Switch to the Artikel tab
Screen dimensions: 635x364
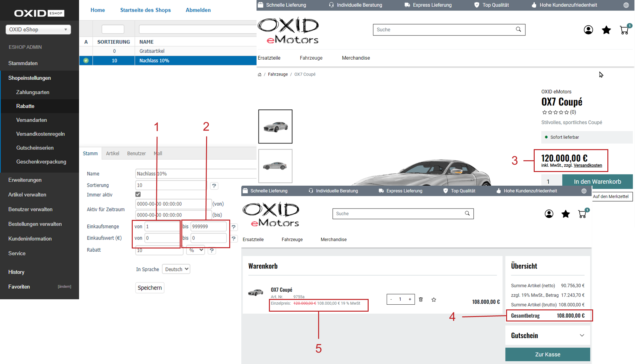(112, 154)
